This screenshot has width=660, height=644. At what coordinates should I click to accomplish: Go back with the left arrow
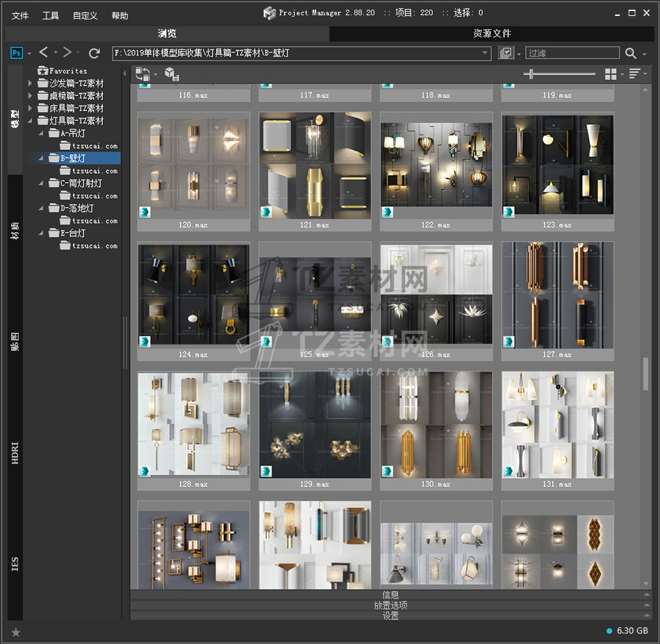tap(44, 53)
